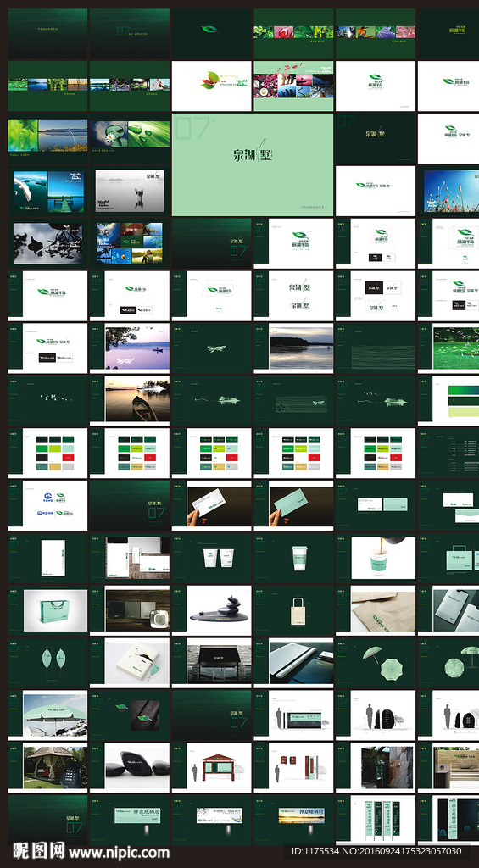Pick the pale yellow-green color bar

464,413
